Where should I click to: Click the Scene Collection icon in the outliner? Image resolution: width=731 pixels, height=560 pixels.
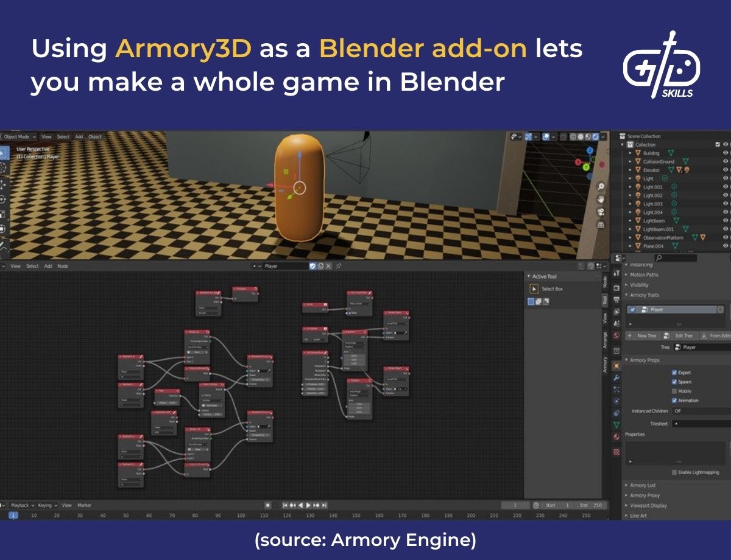point(621,136)
